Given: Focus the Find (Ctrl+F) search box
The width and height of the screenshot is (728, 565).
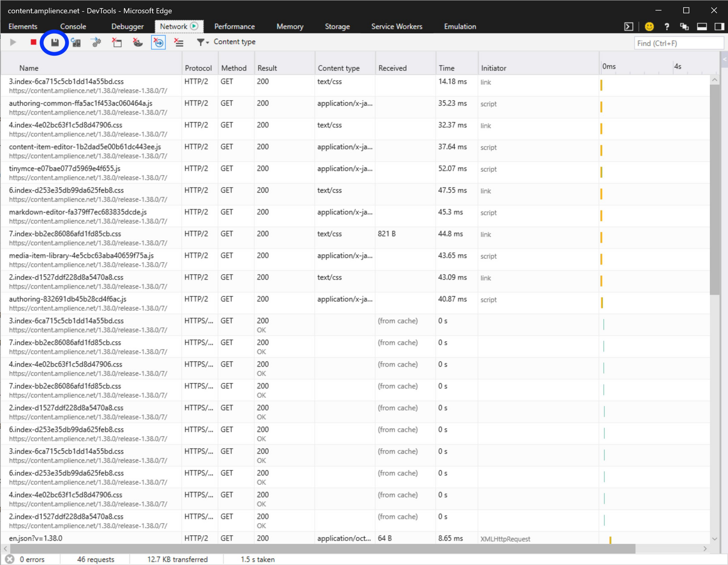Looking at the screenshot, I should [679, 43].
